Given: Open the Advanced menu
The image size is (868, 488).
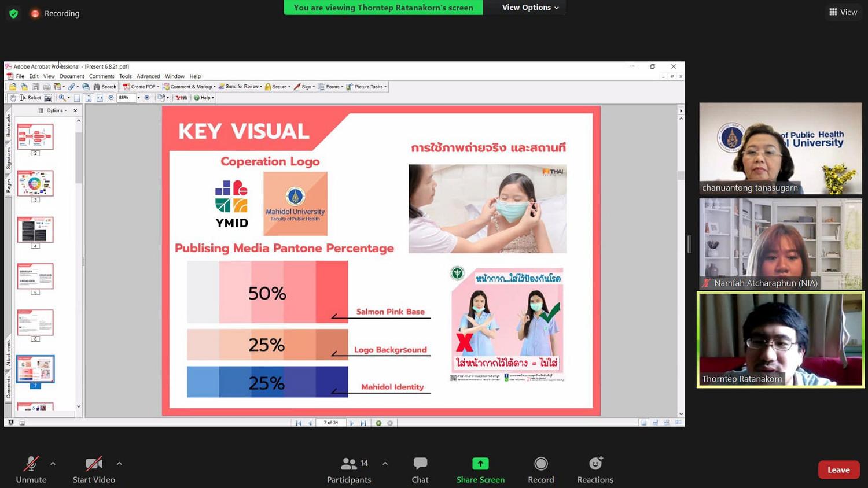Looking at the screenshot, I should 148,76.
